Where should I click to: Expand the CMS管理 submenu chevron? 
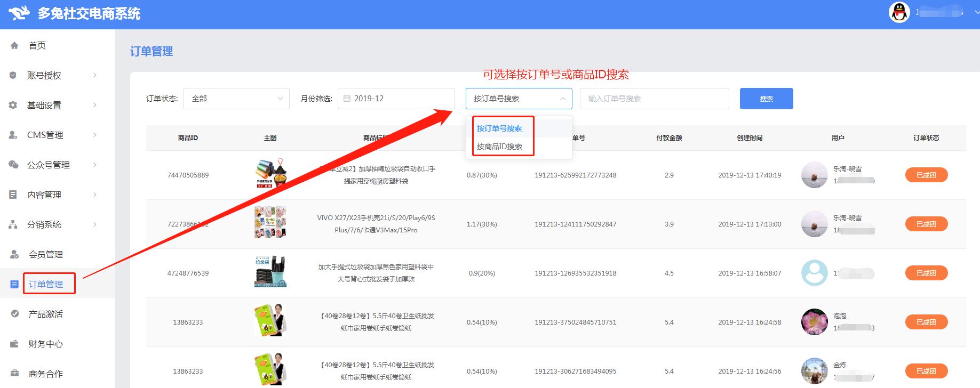tap(95, 135)
